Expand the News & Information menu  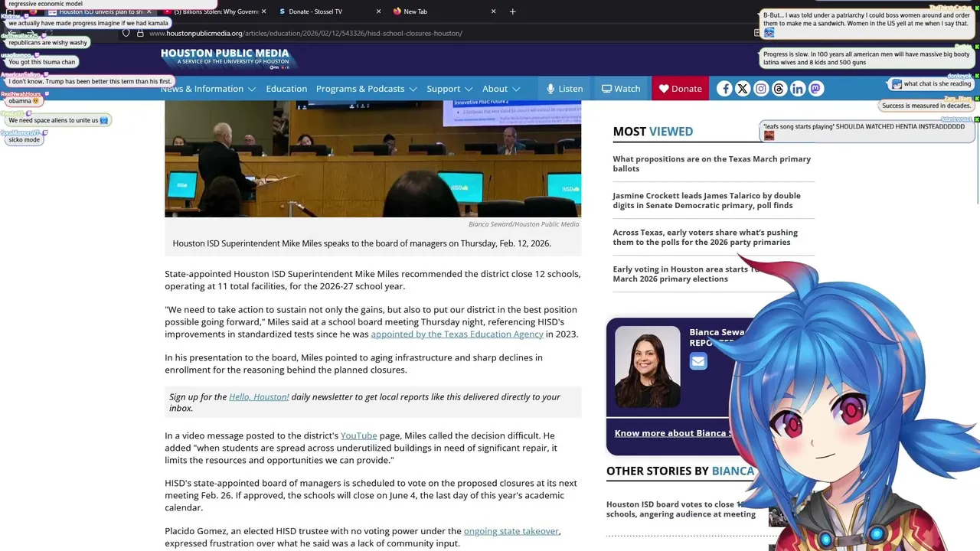[207, 89]
